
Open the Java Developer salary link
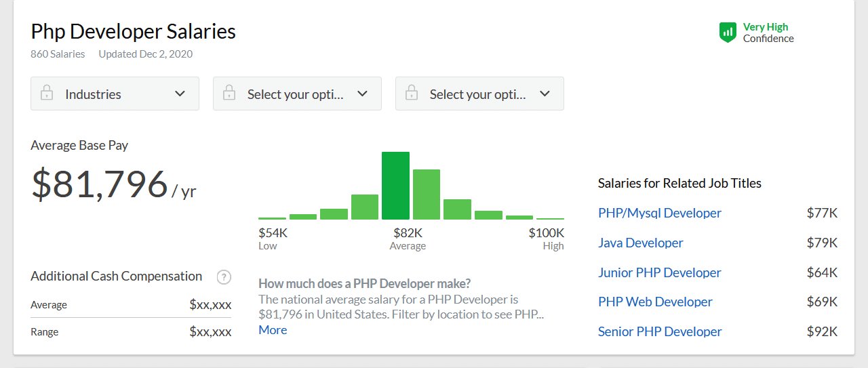(640, 243)
